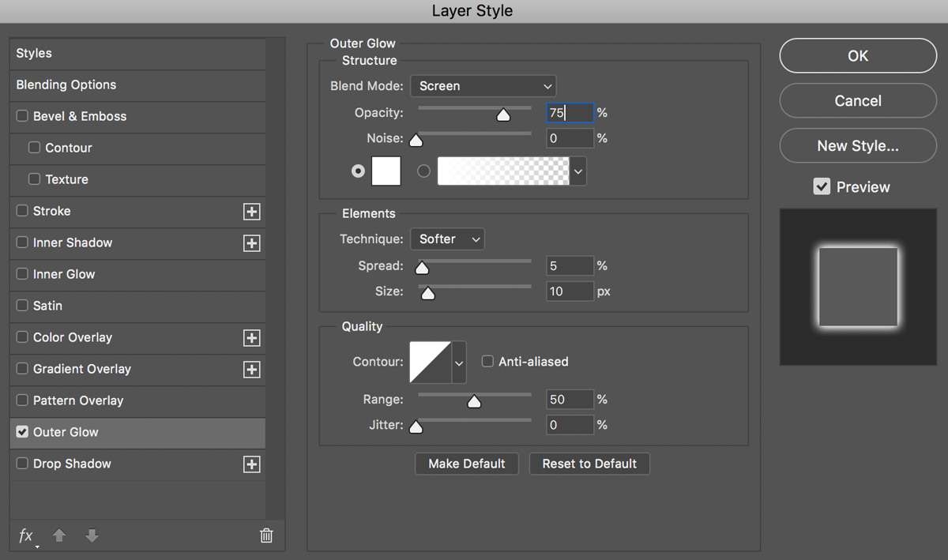Click the New Style... button
The width and height of the screenshot is (948, 560).
click(x=858, y=146)
